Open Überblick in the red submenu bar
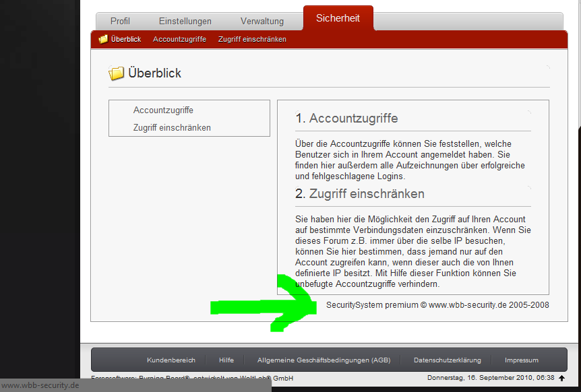The width and height of the screenshot is (581, 392). pyautogui.click(x=126, y=39)
